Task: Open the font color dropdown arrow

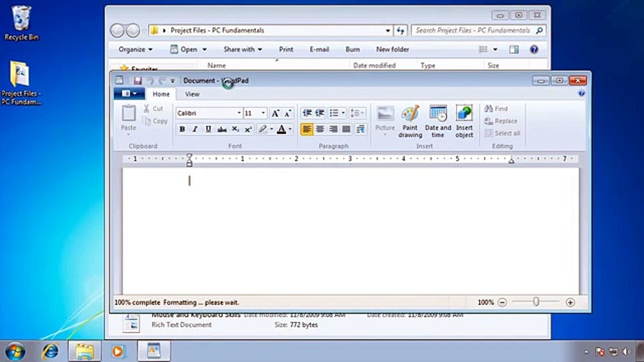Action: (290, 129)
